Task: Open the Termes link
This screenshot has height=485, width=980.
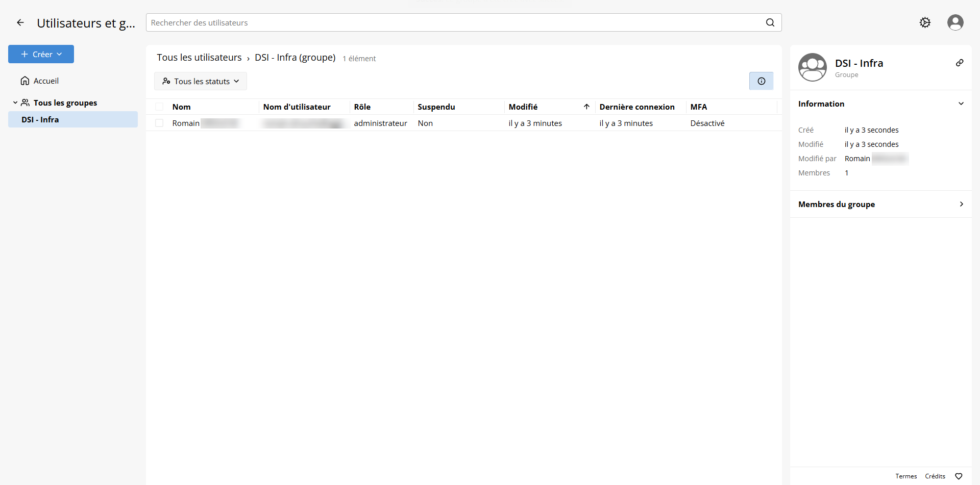Action: pos(905,476)
